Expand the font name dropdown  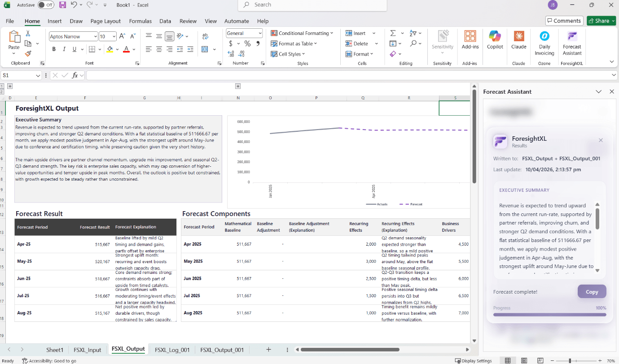point(95,37)
